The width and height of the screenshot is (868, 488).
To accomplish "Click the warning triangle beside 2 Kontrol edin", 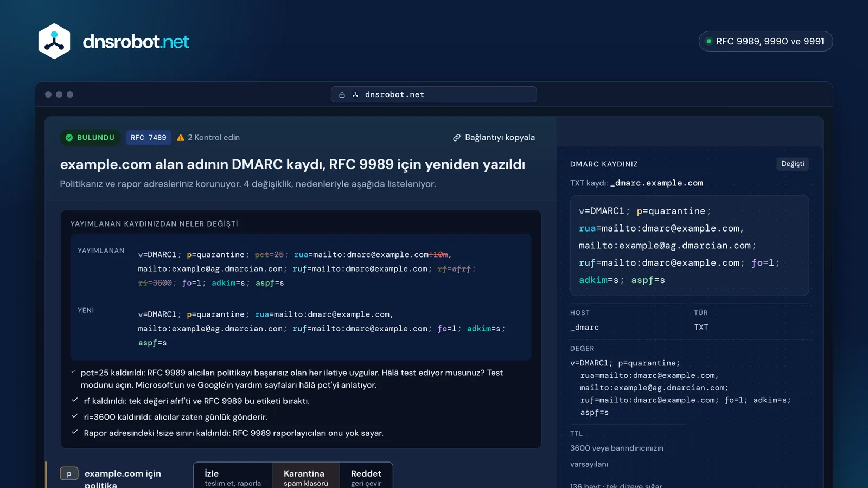I will [x=181, y=138].
